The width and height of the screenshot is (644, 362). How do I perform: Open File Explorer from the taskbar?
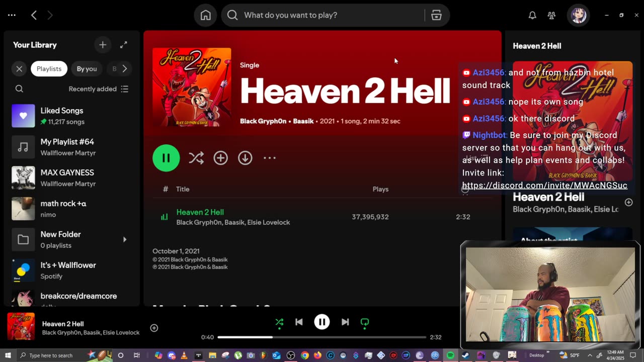(x=212, y=355)
